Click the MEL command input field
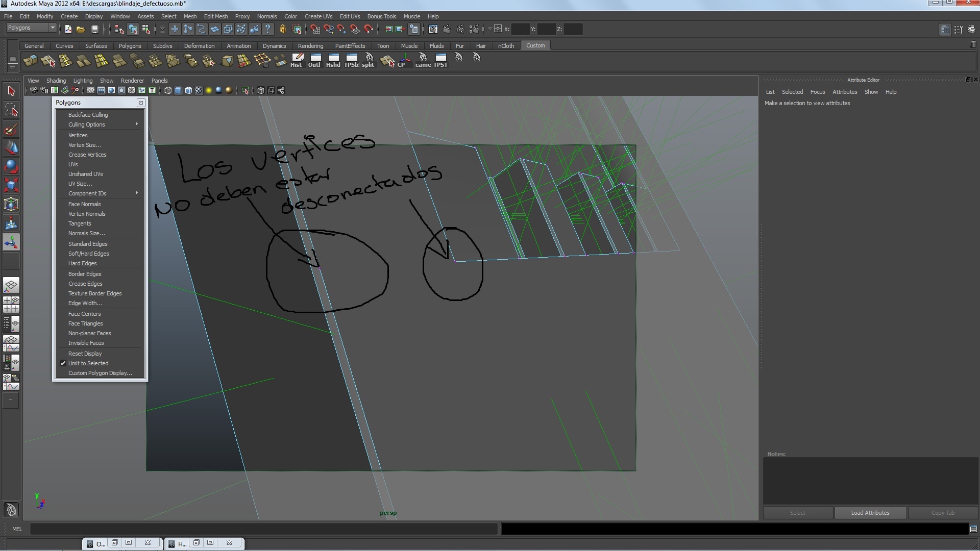 point(263,529)
